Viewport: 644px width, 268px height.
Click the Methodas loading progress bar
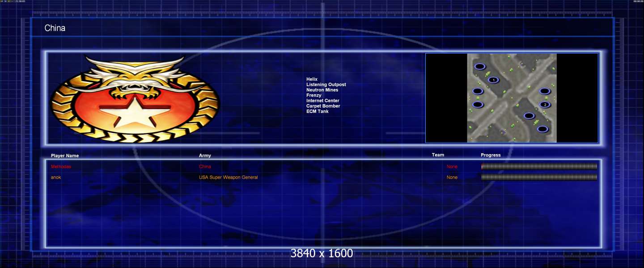tap(539, 167)
